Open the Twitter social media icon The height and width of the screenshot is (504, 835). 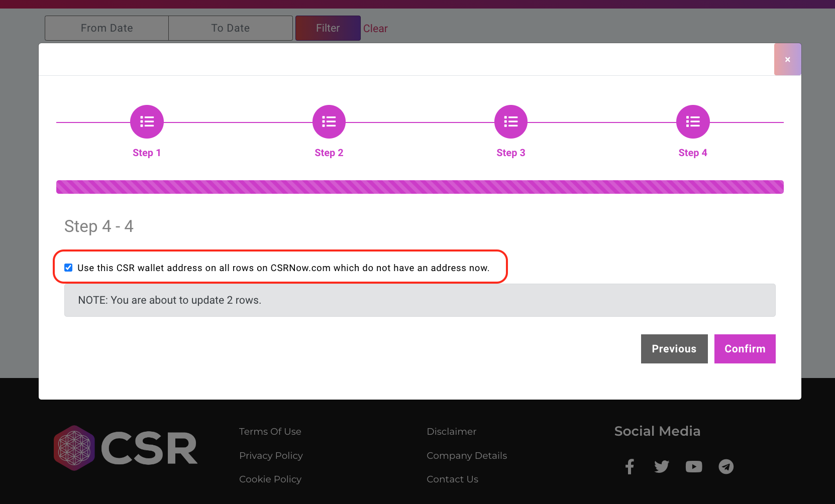pyautogui.click(x=661, y=466)
